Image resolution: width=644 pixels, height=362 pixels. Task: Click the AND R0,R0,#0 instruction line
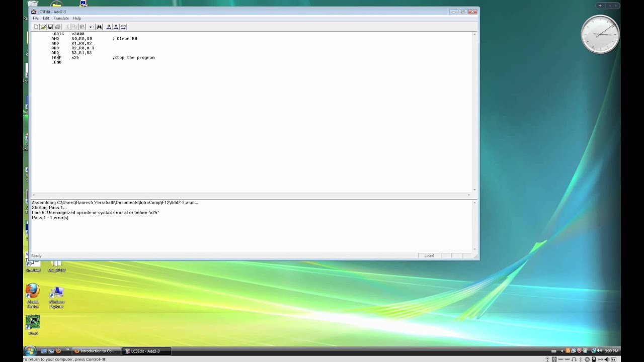coord(71,38)
